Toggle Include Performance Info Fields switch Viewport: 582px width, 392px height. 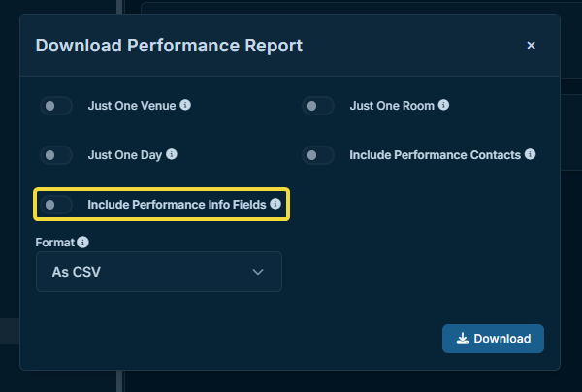pyautogui.click(x=56, y=205)
